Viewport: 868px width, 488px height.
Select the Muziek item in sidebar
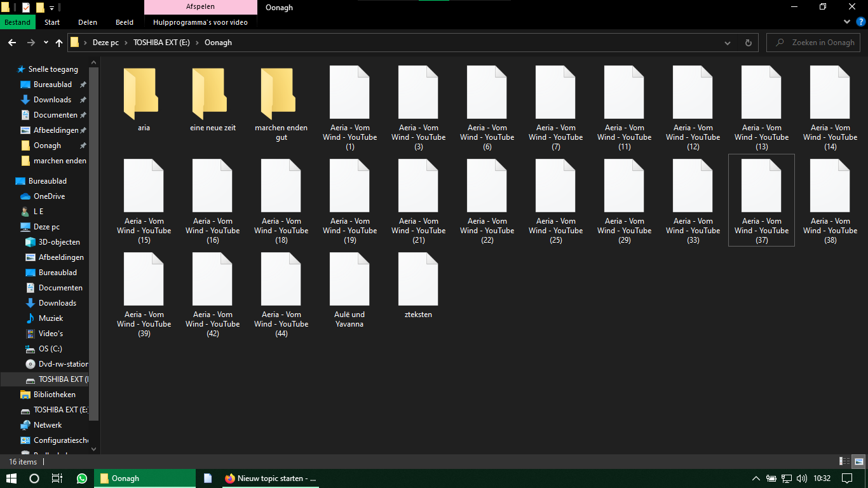tap(51, 318)
